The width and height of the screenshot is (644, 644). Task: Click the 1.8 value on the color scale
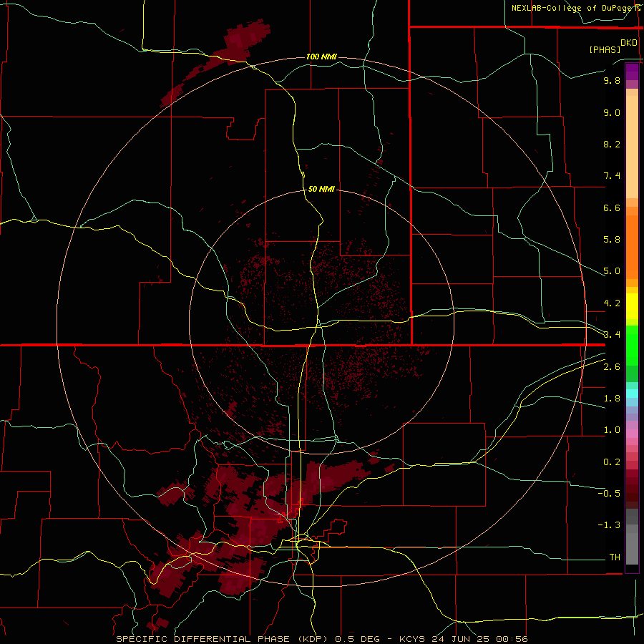pyautogui.click(x=612, y=399)
